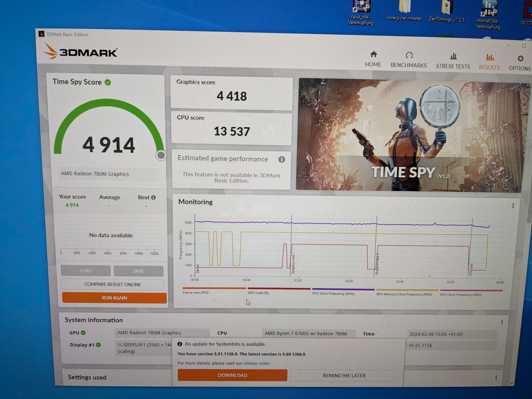Open the HWiNFO64 desktop shortcut
Screen dimensions: 532x399
[488, 15]
